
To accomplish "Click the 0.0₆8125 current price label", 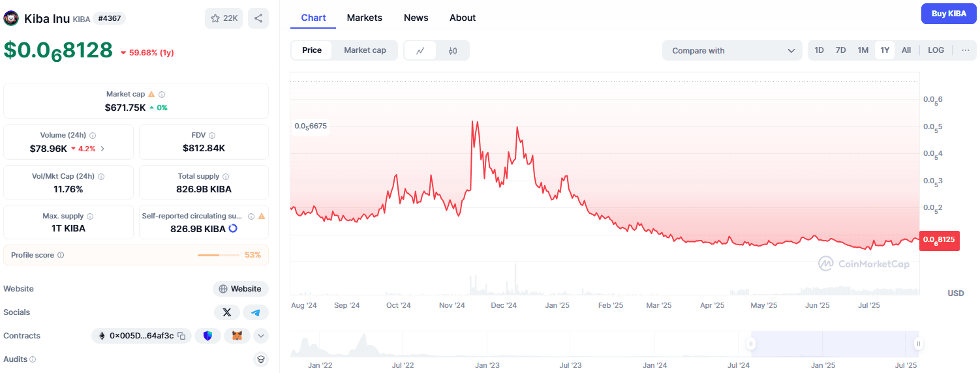I will click(939, 241).
